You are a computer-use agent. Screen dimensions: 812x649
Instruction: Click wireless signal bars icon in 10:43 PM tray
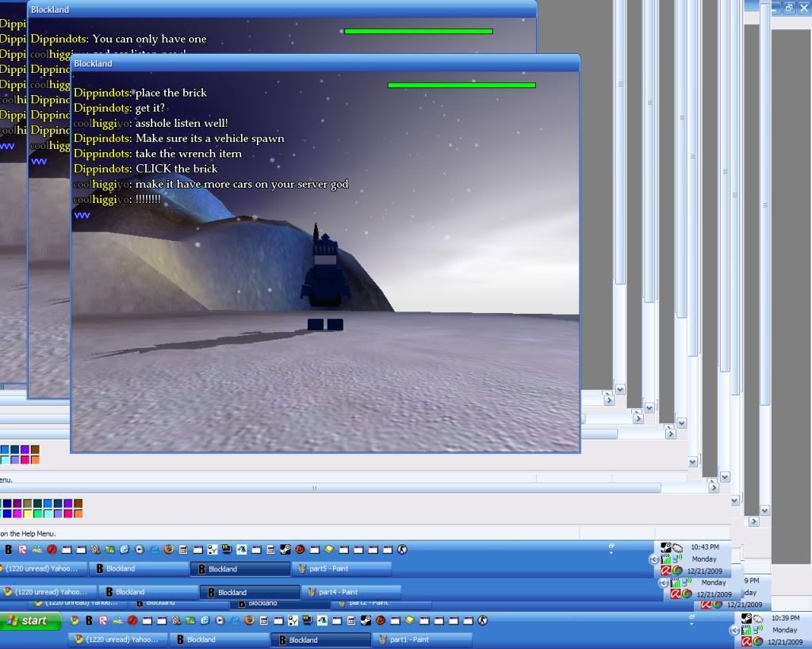[x=666, y=559]
